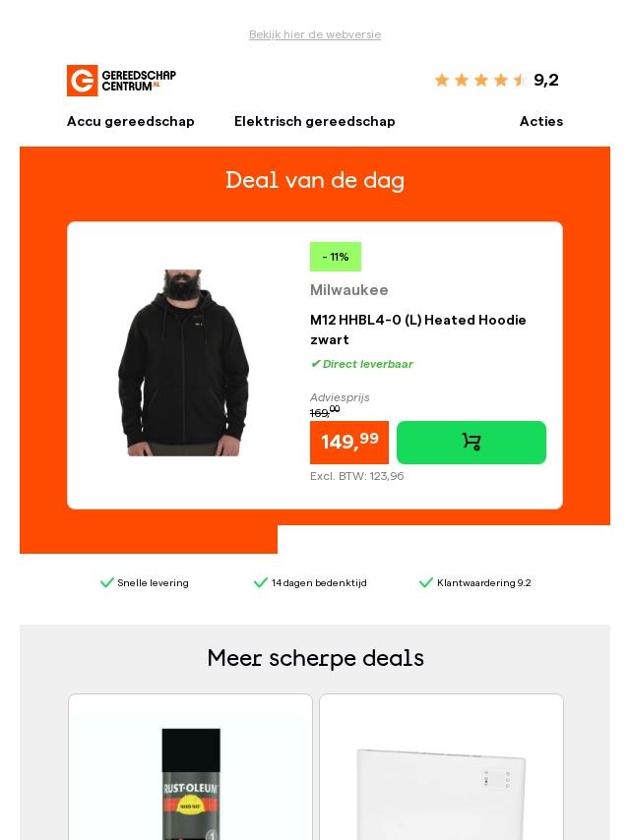This screenshot has width=630, height=840.
Task: Click the star rating icons
Action: (481, 80)
